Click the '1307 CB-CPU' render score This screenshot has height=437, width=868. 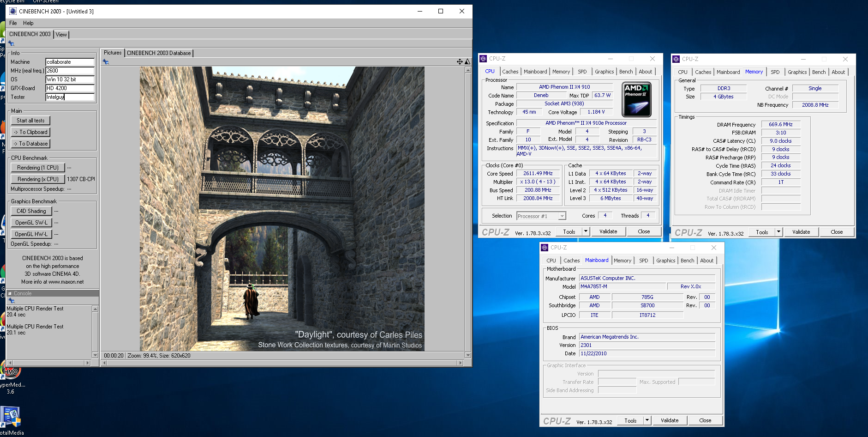click(x=81, y=179)
